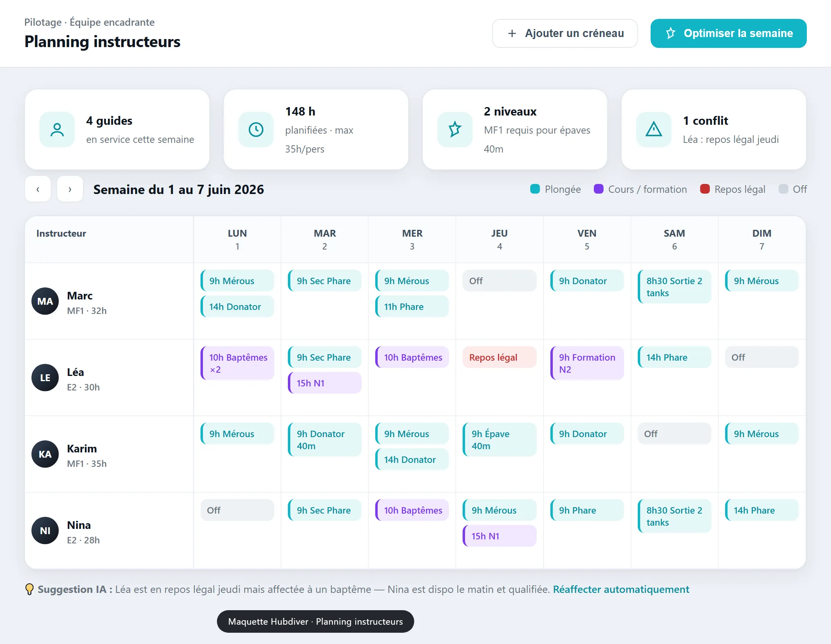Open Nina's Sunday 14h Phare slot
This screenshot has height=644, width=831.
click(x=762, y=510)
